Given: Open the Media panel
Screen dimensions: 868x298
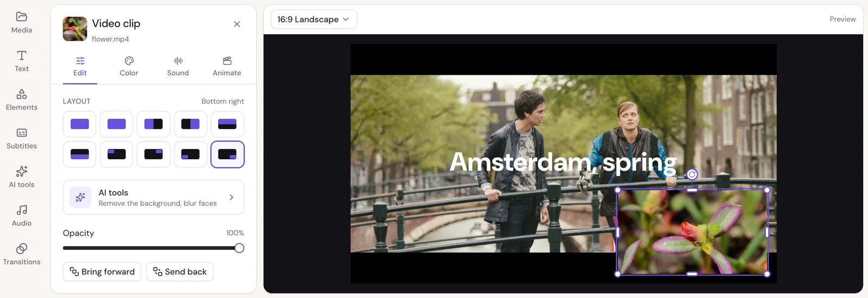Looking at the screenshot, I should (22, 23).
